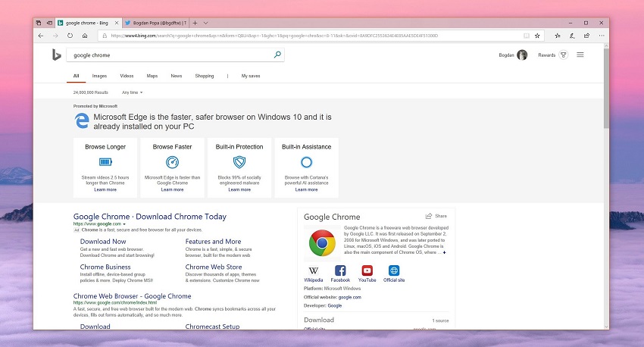Switch to the Images tab

click(x=99, y=76)
